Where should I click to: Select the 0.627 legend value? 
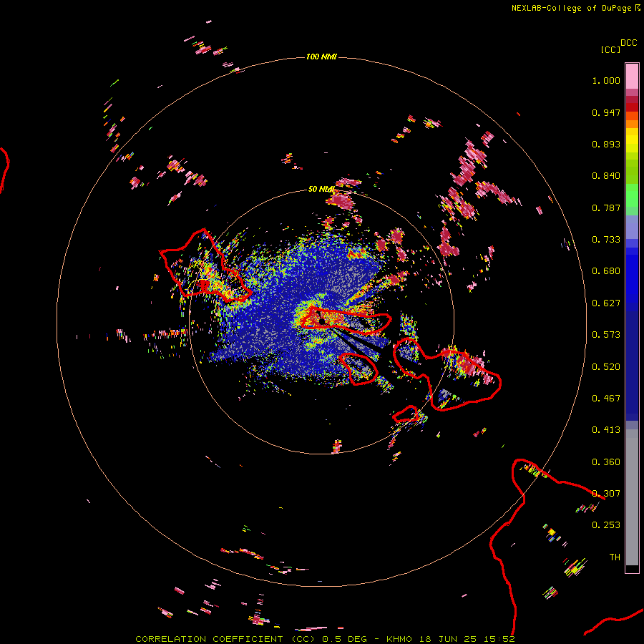(606, 303)
